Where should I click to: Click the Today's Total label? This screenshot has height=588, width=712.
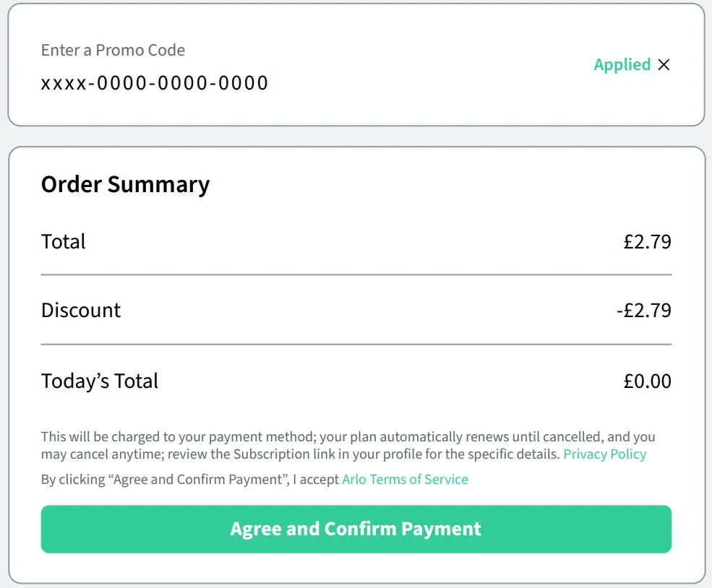tap(100, 381)
